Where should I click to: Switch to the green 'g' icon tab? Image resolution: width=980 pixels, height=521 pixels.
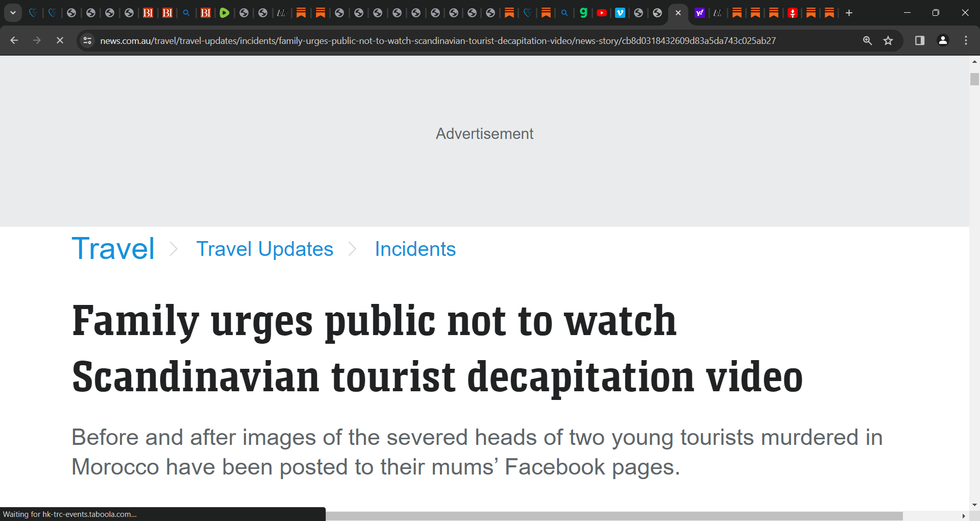(x=583, y=13)
